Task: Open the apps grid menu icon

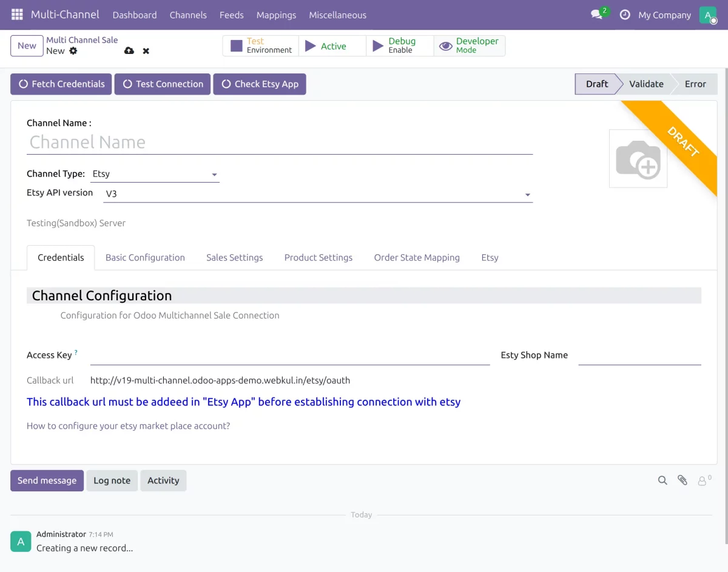Action: (17, 15)
